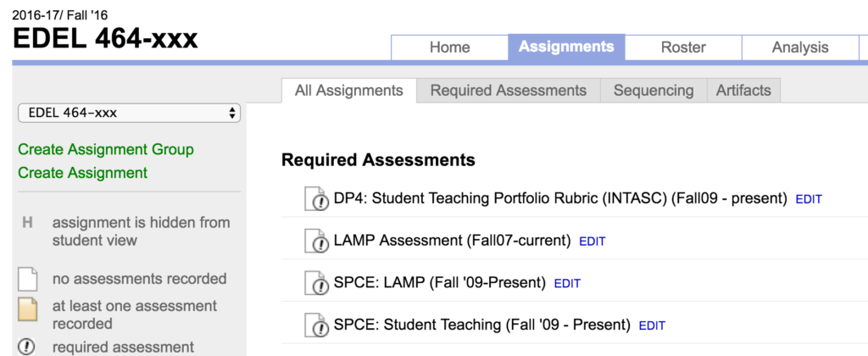Open the SPCE: Student Teaching assignment title
This screenshot has width=868, height=356.
pyautogui.click(x=482, y=325)
